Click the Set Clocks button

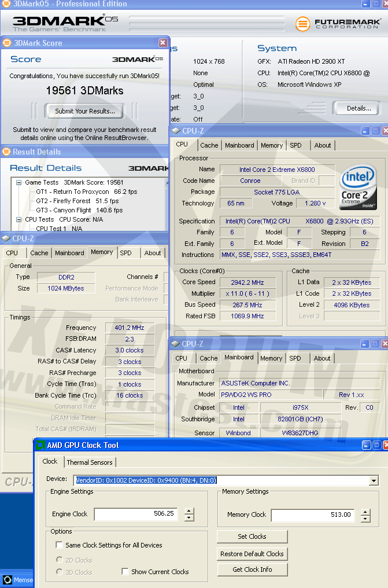[252, 536]
